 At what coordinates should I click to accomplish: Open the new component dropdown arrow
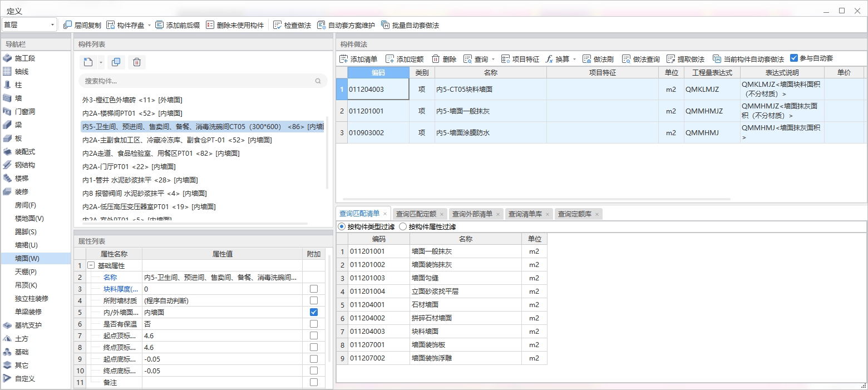pyautogui.click(x=101, y=62)
